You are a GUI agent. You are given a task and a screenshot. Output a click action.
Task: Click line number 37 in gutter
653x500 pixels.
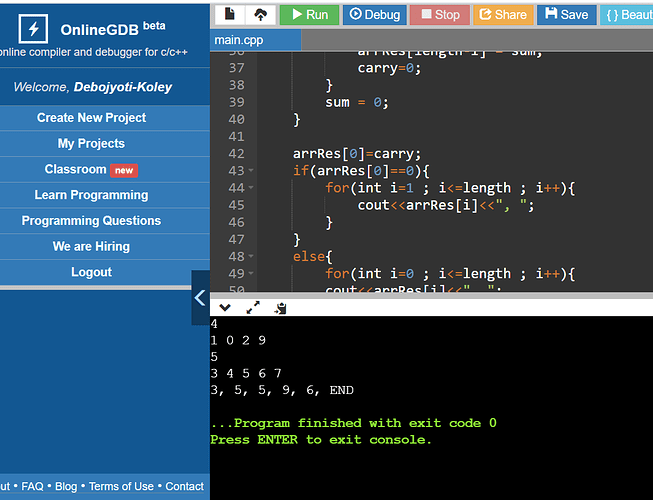click(x=237, y=67)
